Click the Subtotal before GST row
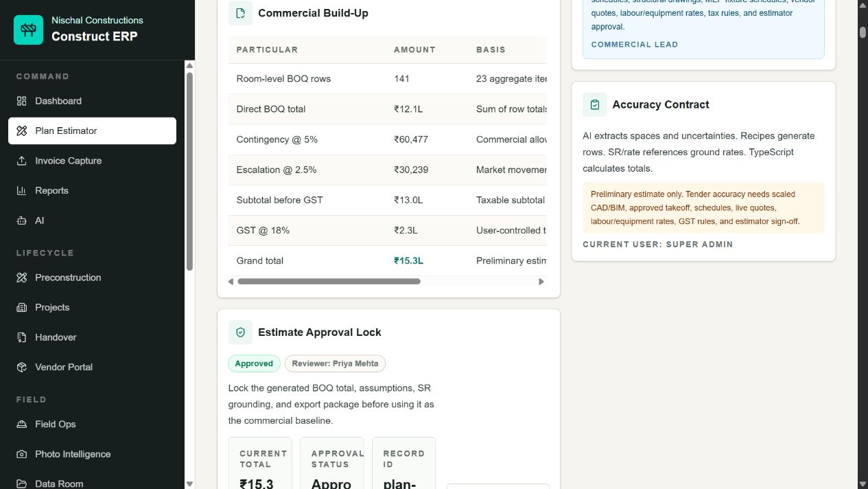The height and width of the screenshot is (489, 868). [x=388, y=200]
